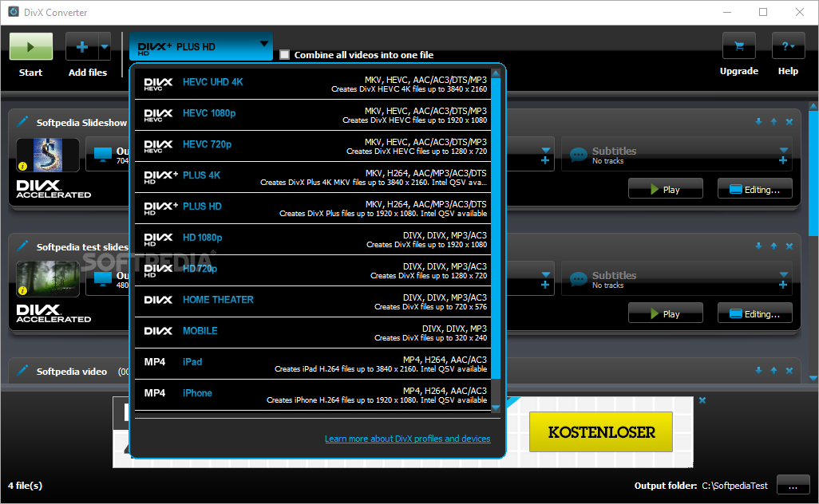Select the HEVC UHD 4K profile
The width and height of the screenshot is (819, 504).
pyautogui.click(x=313, y=84)
